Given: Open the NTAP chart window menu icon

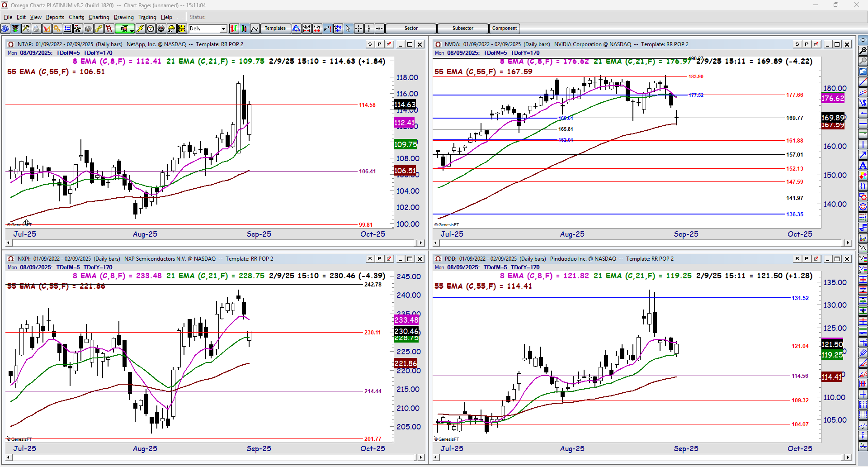Looking at the screenshot, I should point(11,44).
